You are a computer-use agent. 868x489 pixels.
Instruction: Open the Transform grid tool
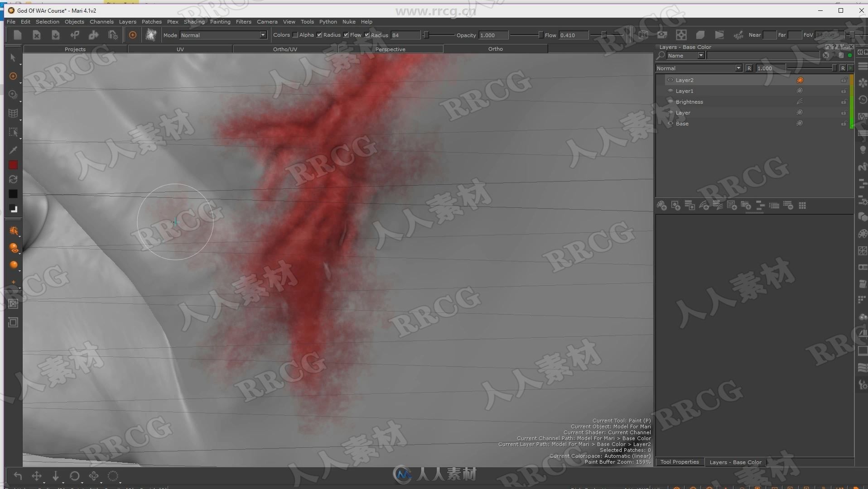(13, 113)
